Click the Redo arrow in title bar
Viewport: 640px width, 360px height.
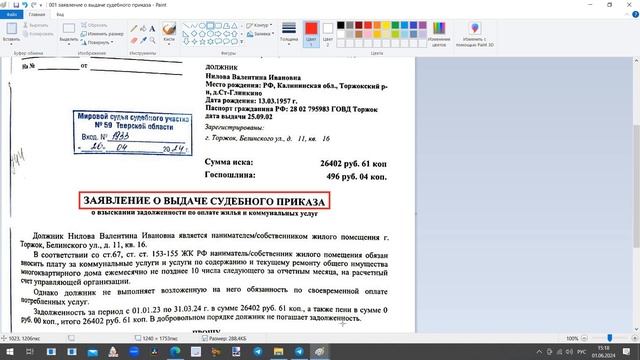33,5
